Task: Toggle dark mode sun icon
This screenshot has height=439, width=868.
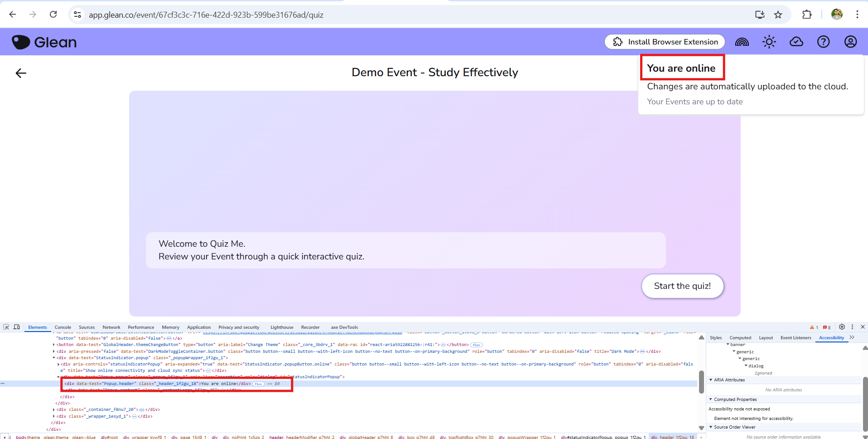Action: click(769, 42)
